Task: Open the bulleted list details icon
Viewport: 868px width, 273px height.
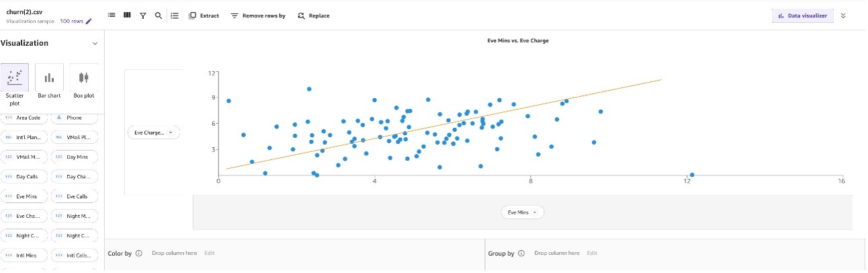Action: point(175,15)
